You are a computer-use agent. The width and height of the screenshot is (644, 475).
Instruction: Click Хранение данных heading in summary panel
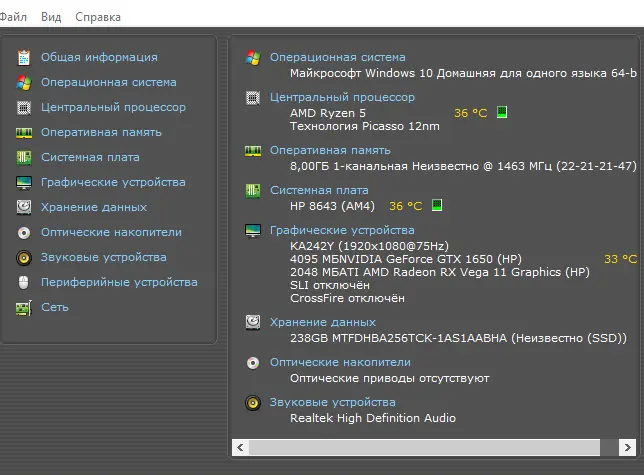pos(322,322)
